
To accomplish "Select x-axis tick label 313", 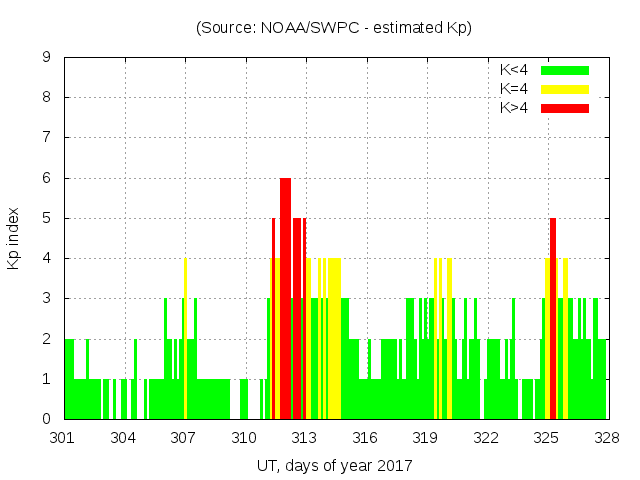I will [x=304, y=438].
